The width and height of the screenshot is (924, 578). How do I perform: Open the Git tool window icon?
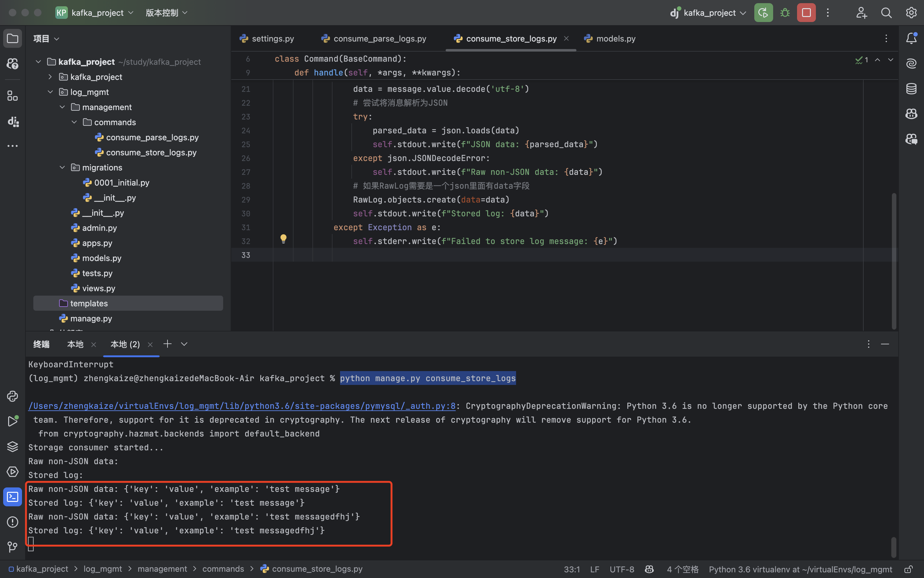click(12, 547)
